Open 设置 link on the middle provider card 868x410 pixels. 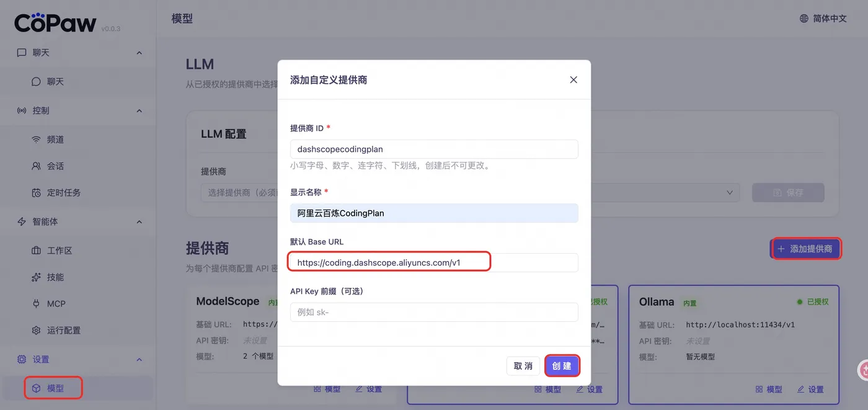tap(589, 390)
